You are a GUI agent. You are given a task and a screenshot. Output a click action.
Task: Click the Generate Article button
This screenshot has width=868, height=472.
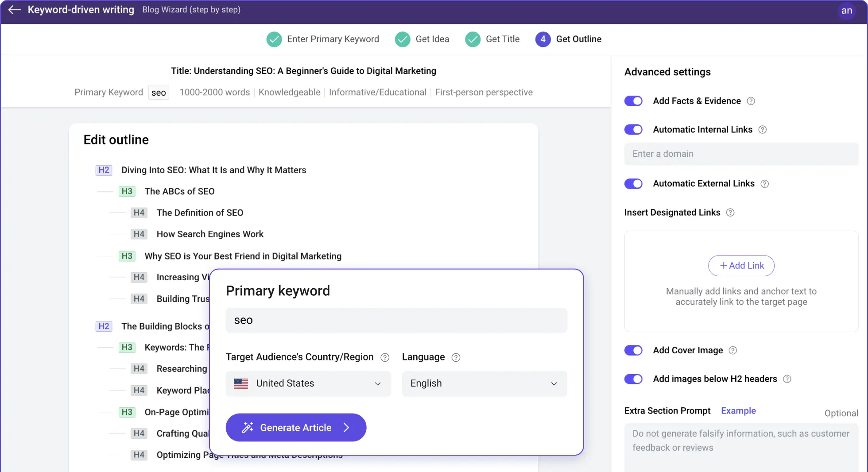point(296,427)
